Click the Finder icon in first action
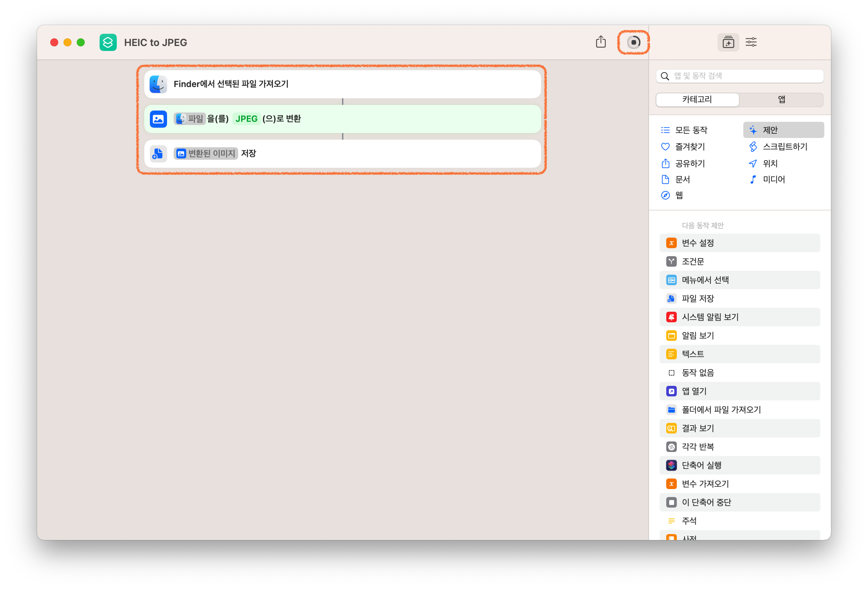This screenshot has width=868, height=589. (158, 84)
